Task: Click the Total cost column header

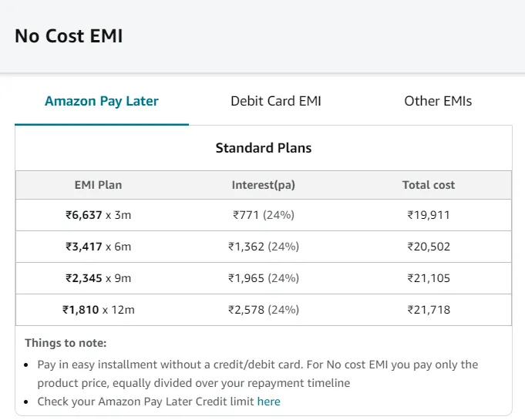Action: coord(429,185)
